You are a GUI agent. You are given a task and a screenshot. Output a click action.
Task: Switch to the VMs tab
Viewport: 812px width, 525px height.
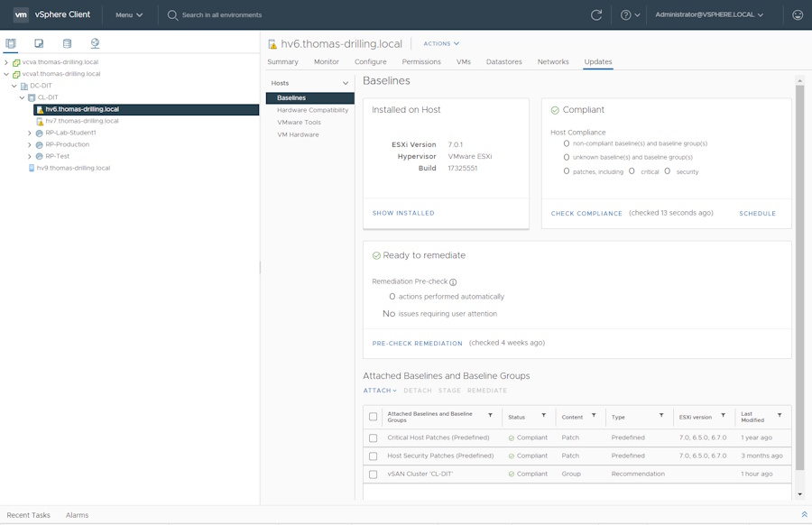point(464,61)
